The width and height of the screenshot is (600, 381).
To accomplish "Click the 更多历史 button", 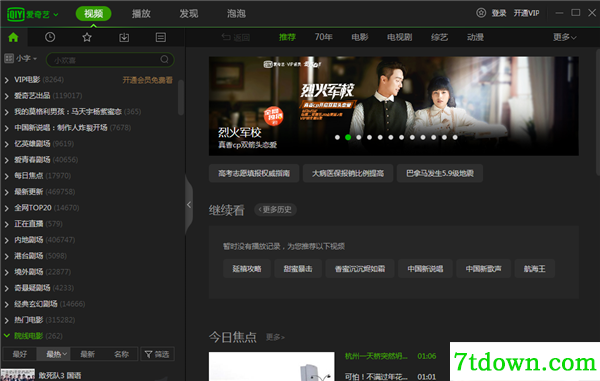I will (275, 210).
